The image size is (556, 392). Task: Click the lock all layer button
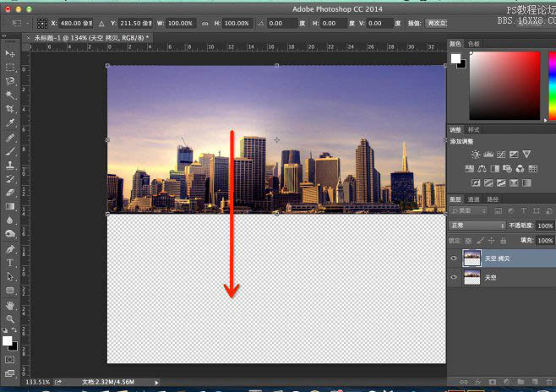point(503,241)
